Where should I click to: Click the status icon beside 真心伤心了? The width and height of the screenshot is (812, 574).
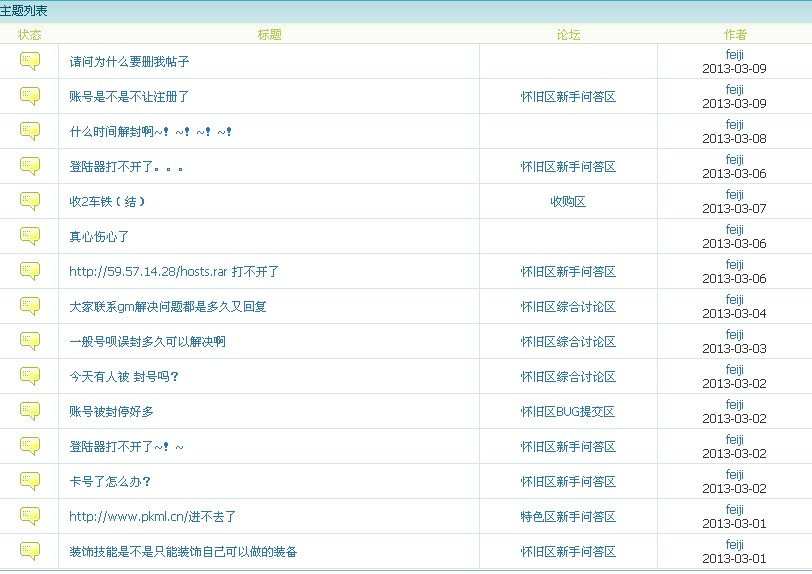coord(30,237)
